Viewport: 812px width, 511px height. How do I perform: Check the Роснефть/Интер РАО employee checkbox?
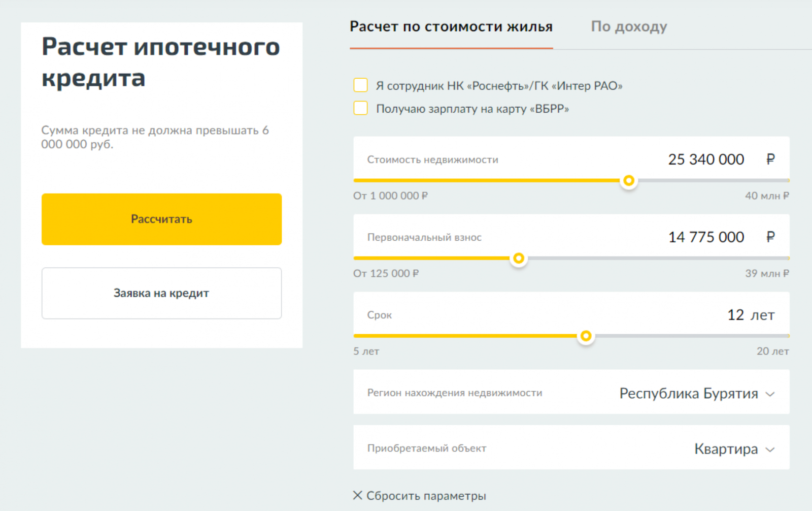[x=361, y=85]
